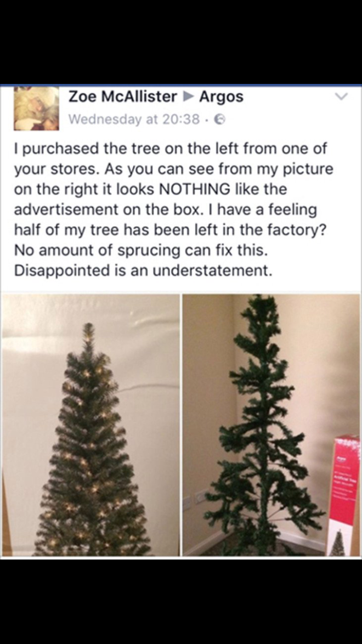The width and height of the screenshot is (362, 644).
Task: Tap the post text about purchased tree
Action: click(174, 210)
